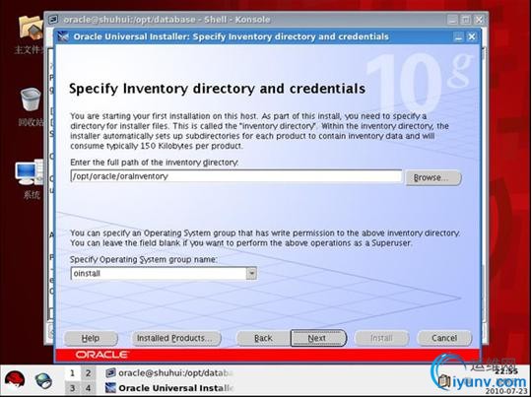Click the heading 'Specify Inventory directory and credentials'
The width and height of the screenshot is (532, 398).
(x=217, y=89)
